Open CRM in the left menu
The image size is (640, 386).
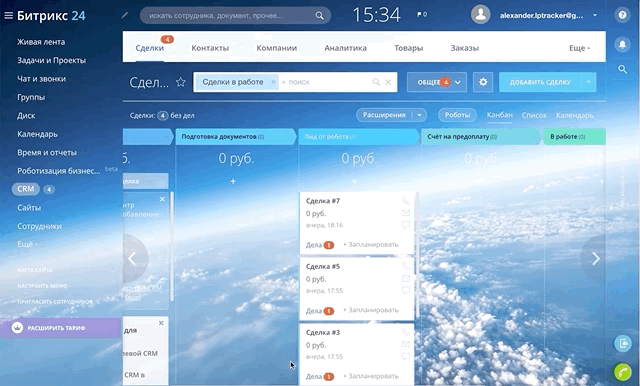(x=26, y=189)
